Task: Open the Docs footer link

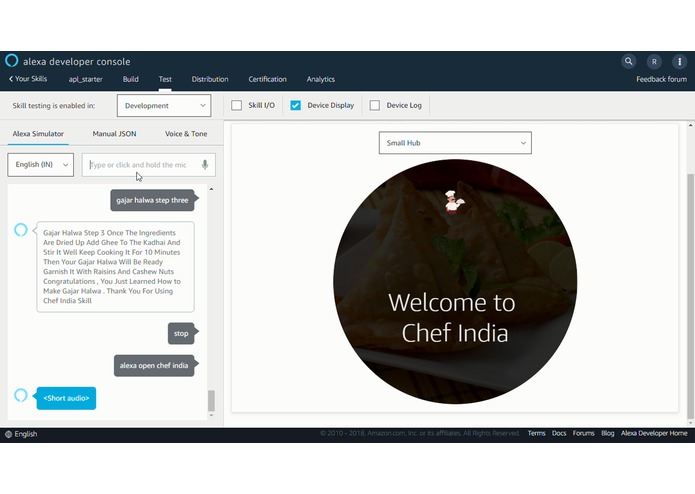Action: pyautogui.click(x=559, y=433)
